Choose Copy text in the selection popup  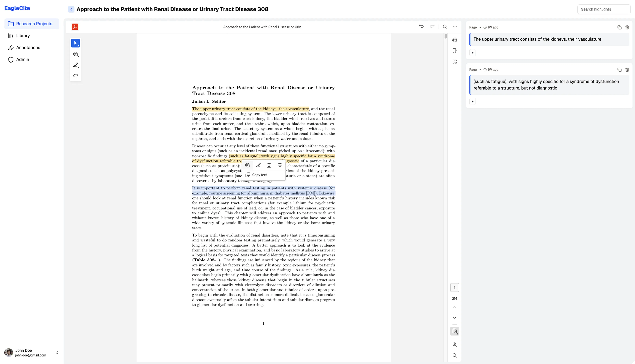pos(259,175)
